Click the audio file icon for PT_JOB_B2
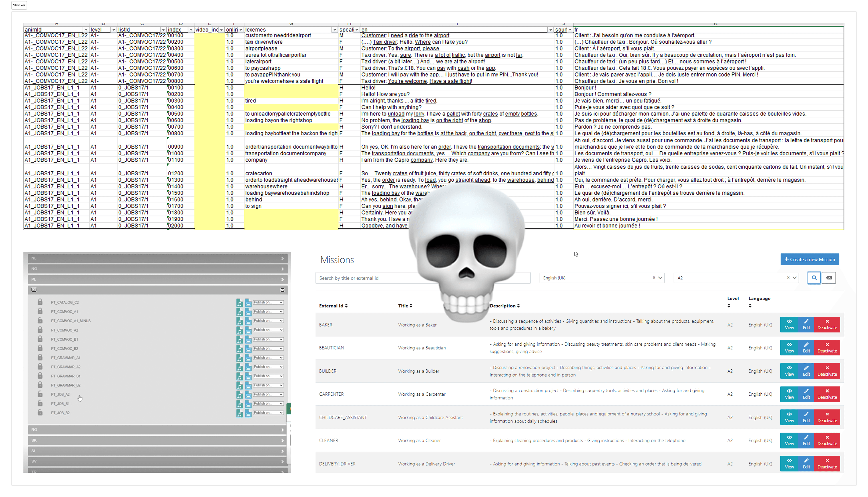The width and height of the screenshot is (868, 497). [239, 413]
